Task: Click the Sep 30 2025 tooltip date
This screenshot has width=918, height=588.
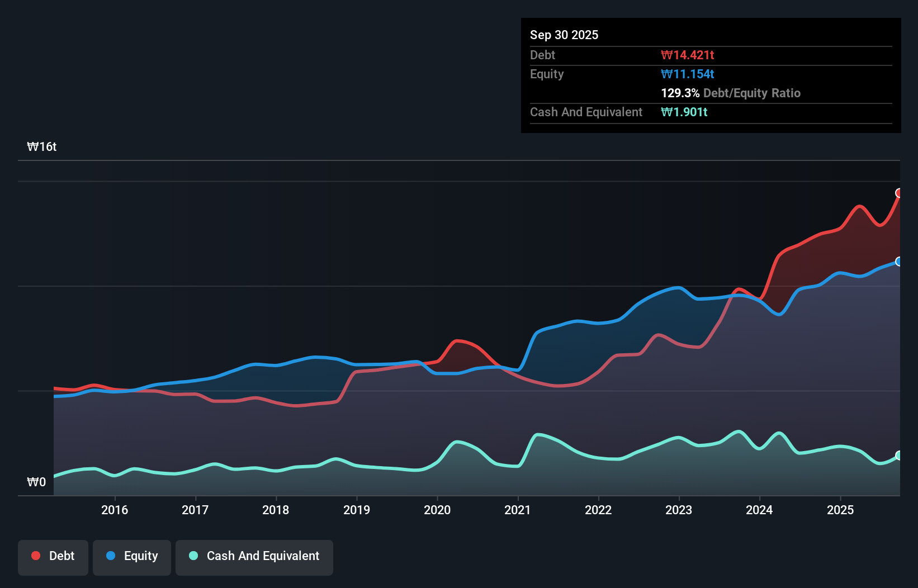Action: [x=564, y=35]
